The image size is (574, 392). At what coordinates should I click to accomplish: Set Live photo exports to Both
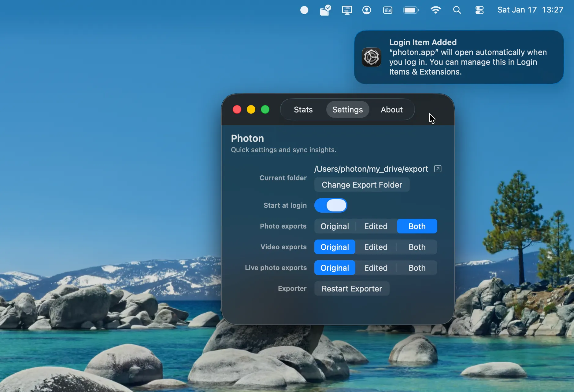(x=417, y=268)
